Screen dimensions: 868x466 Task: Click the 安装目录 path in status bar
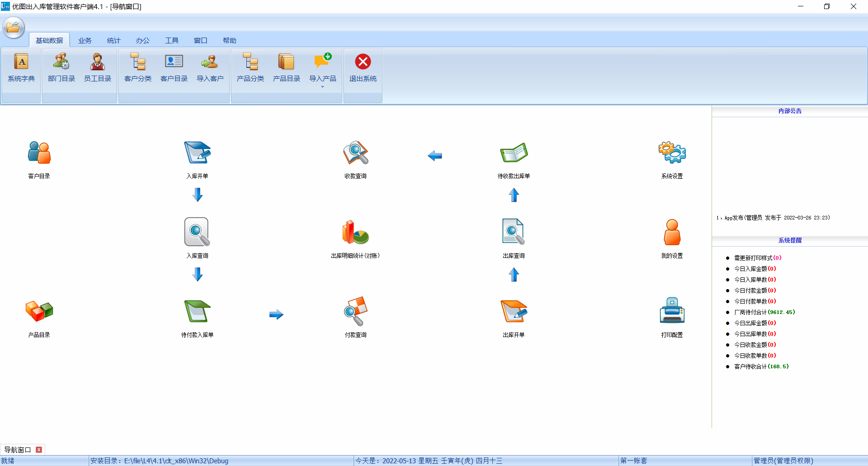pos(159,461)
